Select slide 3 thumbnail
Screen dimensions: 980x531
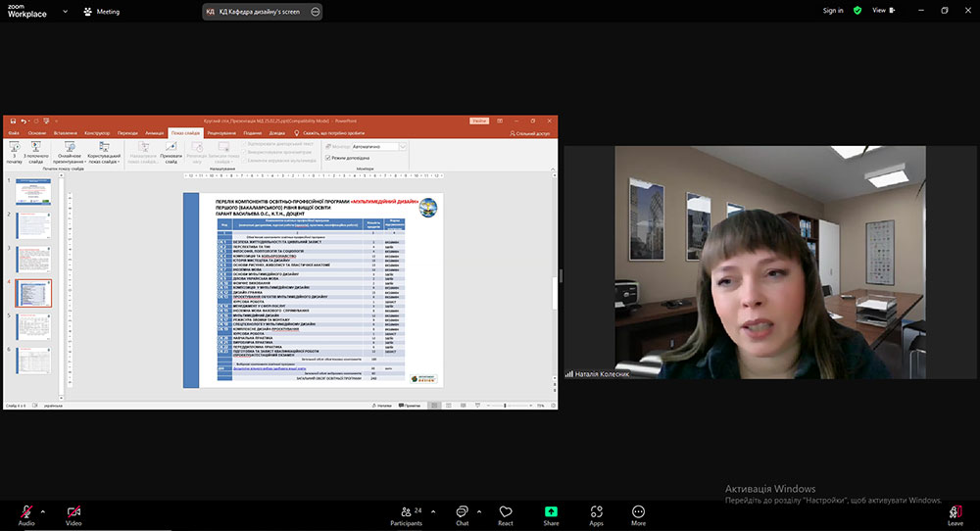tap(33, 260)
